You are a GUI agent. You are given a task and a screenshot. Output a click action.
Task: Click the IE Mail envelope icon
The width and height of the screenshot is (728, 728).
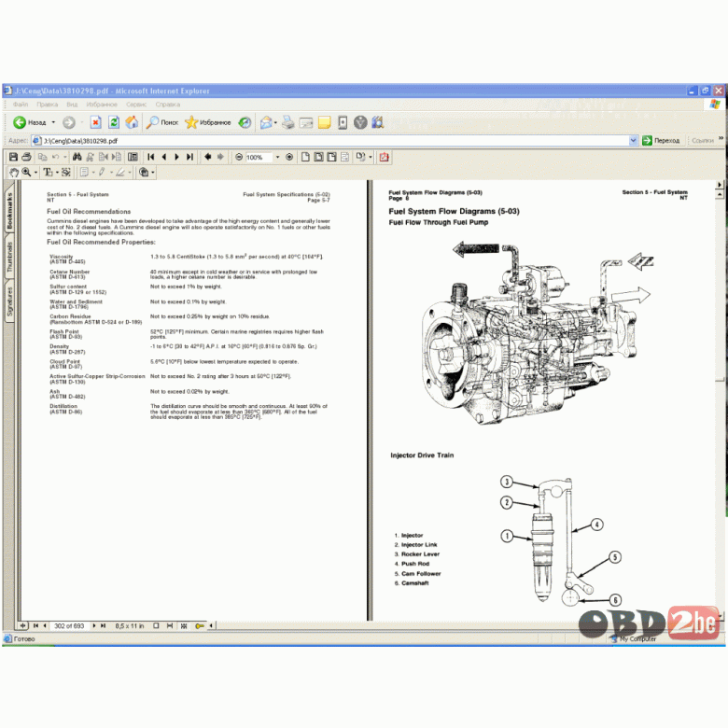pyautogui.click(x=266, y=122)
